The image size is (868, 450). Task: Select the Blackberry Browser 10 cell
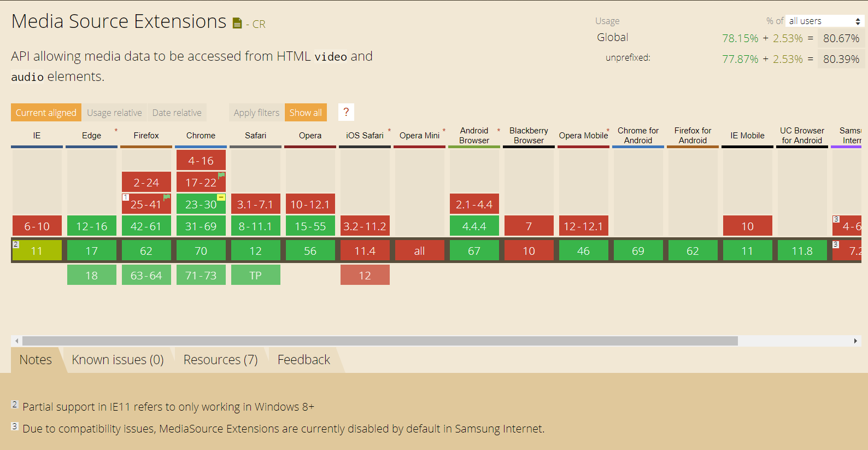tap(529, 250)
